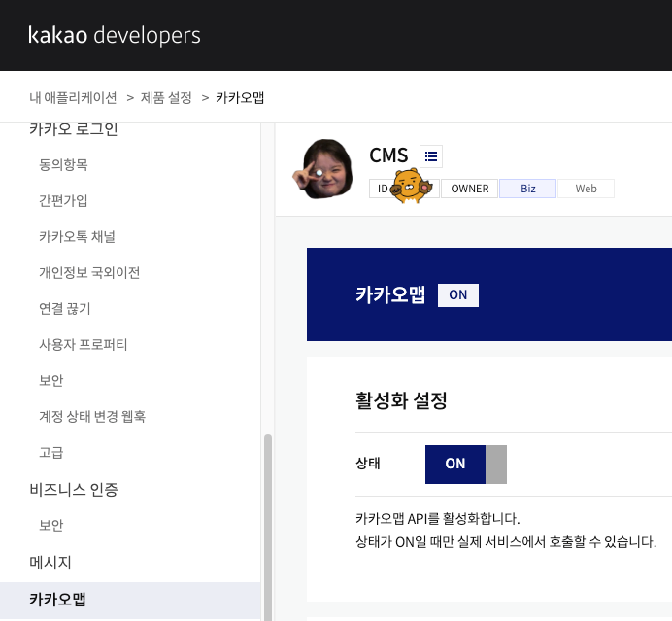Screen dimensions: 672x621
Task: Click the 활성화 설정 heading
Action: pyautogui.click(x=401, y=401)
